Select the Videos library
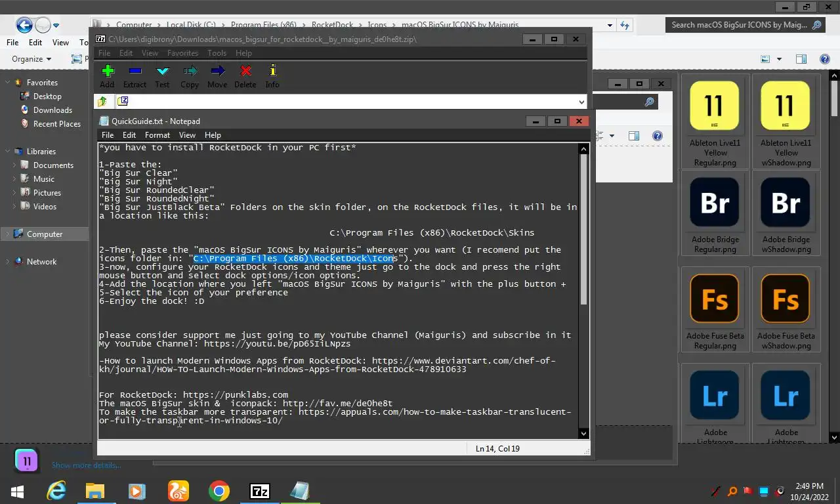 tap(45, 206)
